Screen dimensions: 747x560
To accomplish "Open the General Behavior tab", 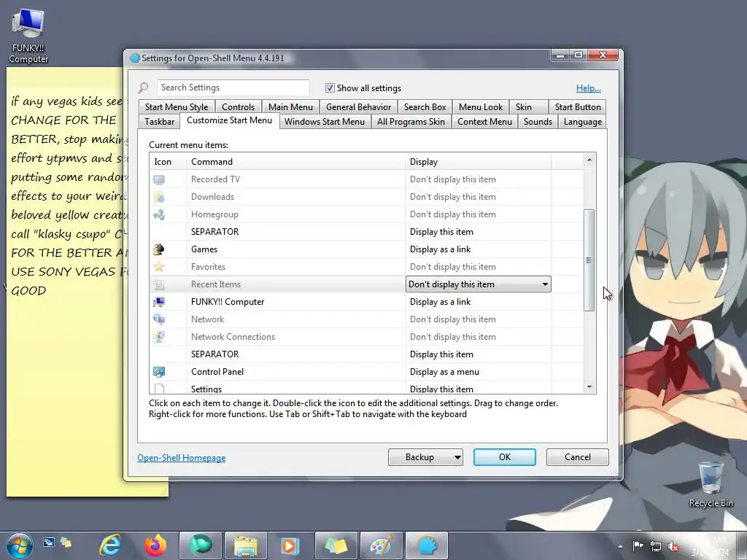I will [x=358, y=107].
